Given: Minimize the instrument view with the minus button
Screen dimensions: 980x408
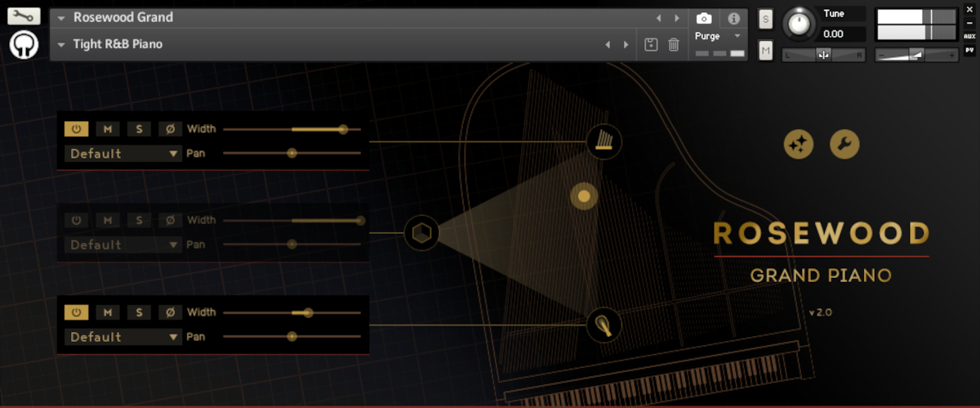Looking at the screenshot, I should click(x=969, y=23).
